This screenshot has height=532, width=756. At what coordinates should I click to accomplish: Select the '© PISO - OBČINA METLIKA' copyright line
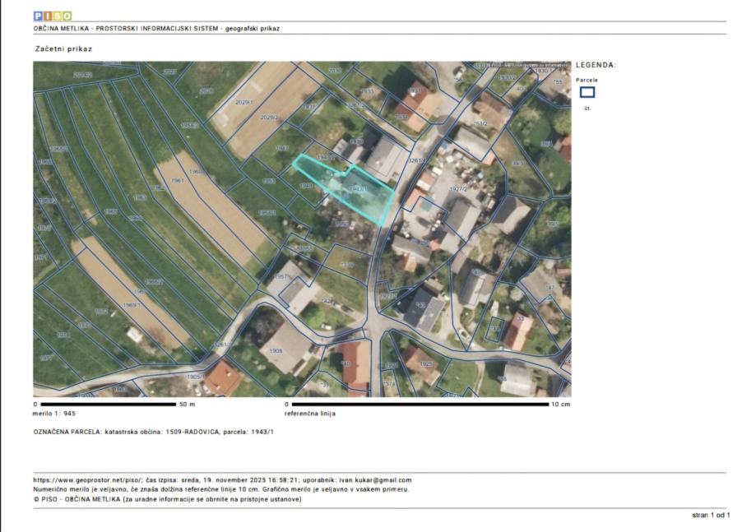point(167,499)
